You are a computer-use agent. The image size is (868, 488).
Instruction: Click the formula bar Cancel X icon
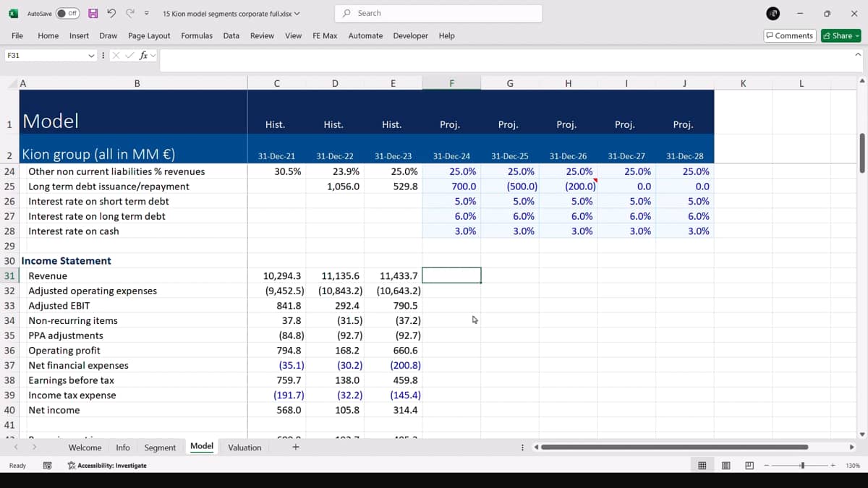coord(116,56)
